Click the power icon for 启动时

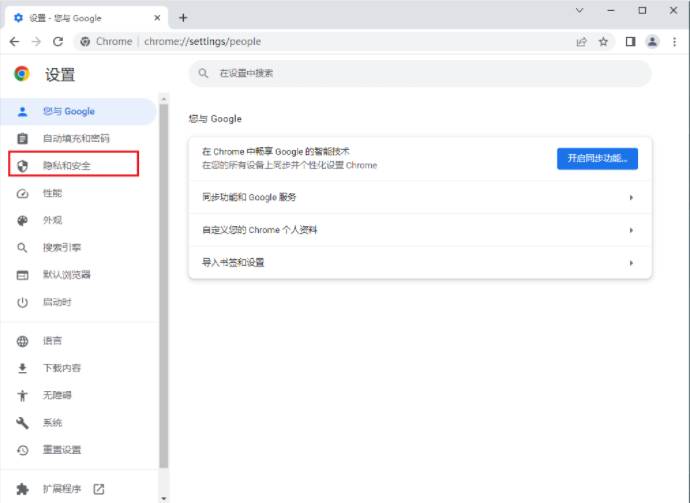(x=22, y=302)
